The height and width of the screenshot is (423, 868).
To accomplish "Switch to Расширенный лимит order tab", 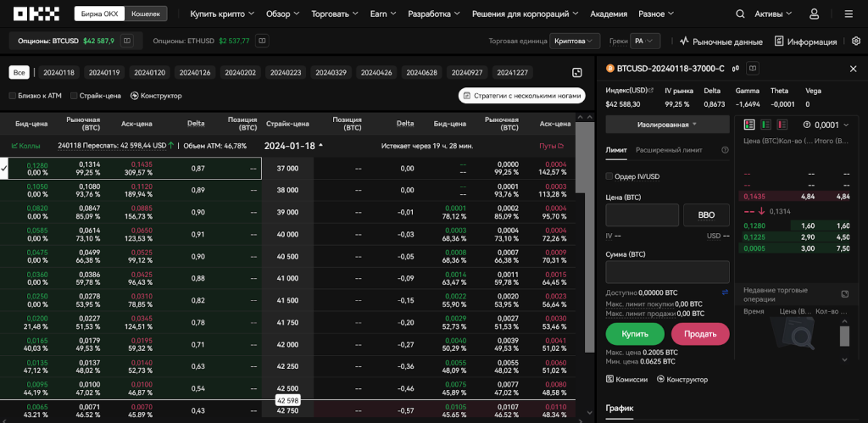I will point(669,150).
